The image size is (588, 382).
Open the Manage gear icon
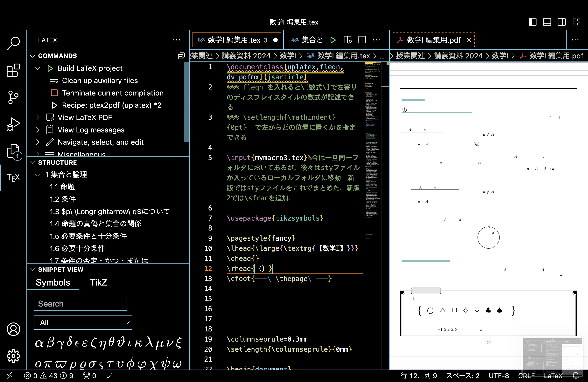point(13,356)
